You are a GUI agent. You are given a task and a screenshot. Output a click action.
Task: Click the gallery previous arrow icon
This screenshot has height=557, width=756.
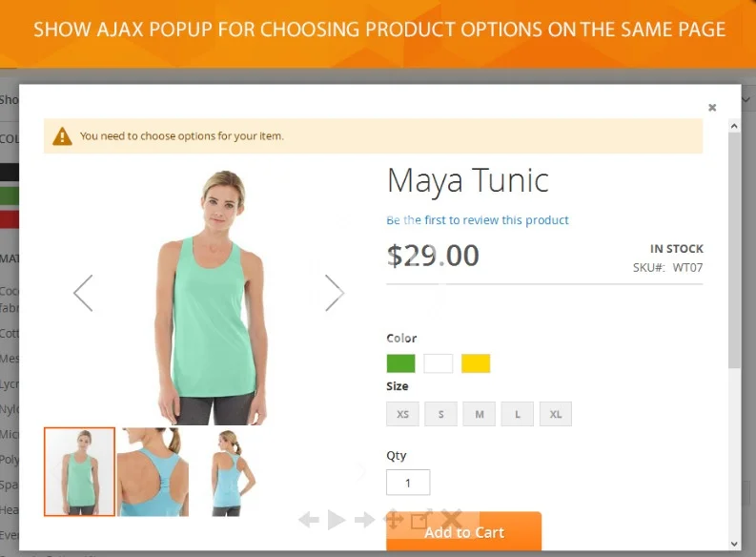[309, 520]
